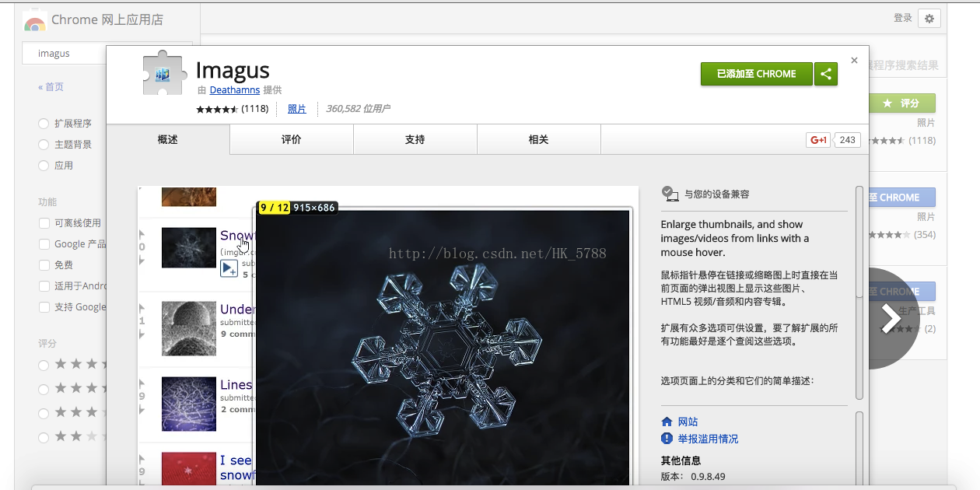Select the three-star rating filter
This screenshot has width=980, height=490.
pos(44,414)
